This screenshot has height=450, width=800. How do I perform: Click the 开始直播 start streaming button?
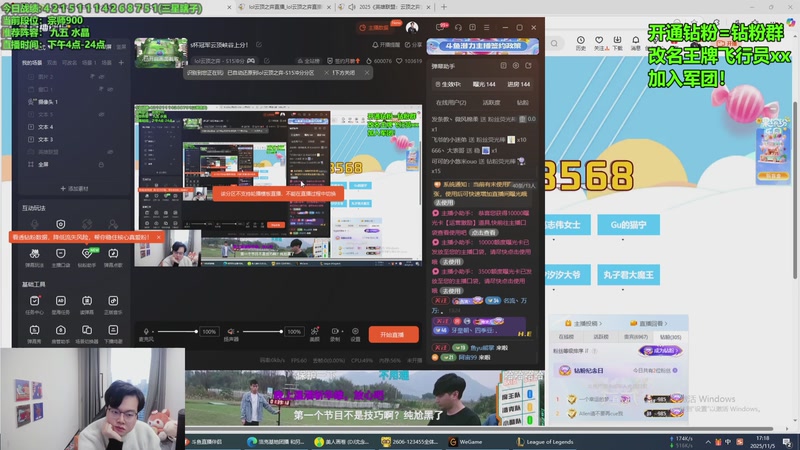[393, 335]
